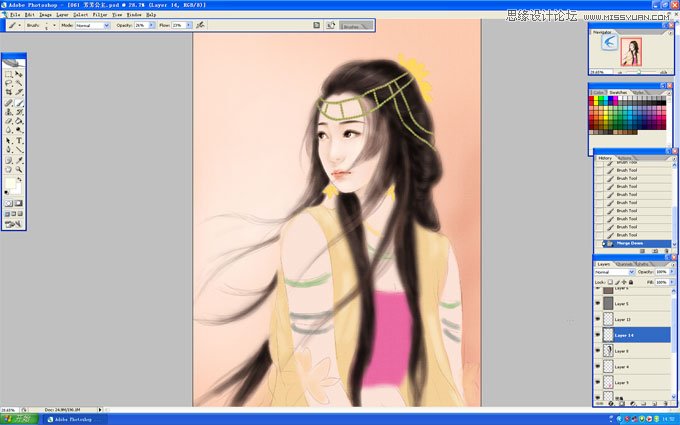
Task: Open layer Fill arrow in Layers panel
Action: pyautogui.click(x=672, y=282)
